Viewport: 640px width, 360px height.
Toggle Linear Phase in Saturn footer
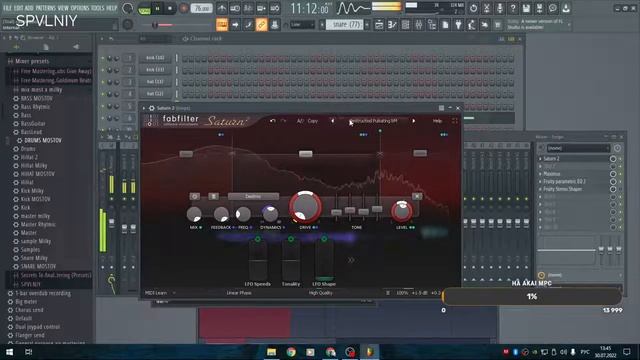coord(239,293)
